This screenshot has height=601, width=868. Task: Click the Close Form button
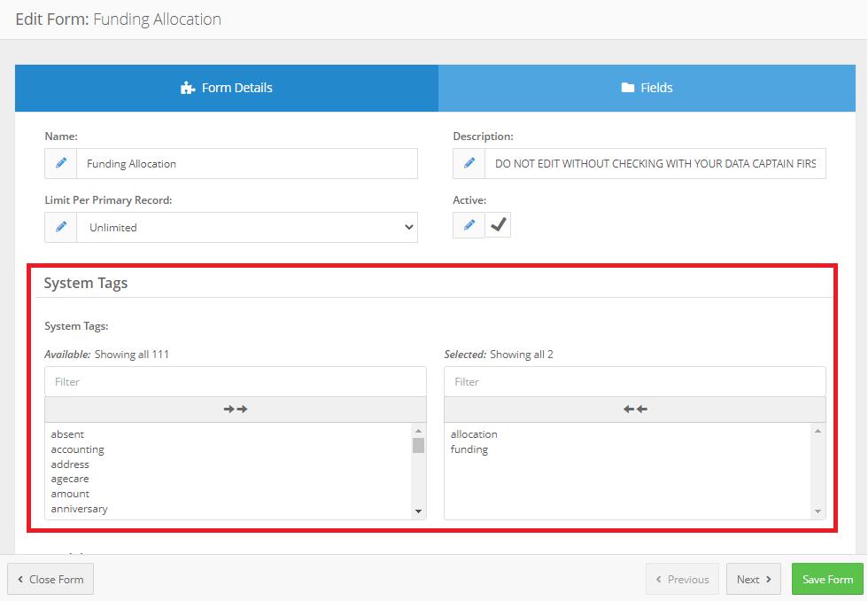pyautogui.click(x=50, y=580)
